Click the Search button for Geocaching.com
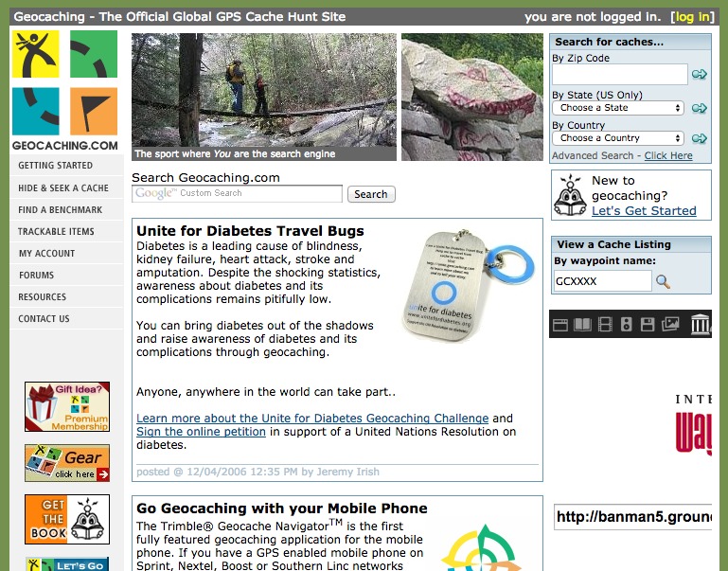The width and height of the screenshot is (728, 571). click(371, 194)
